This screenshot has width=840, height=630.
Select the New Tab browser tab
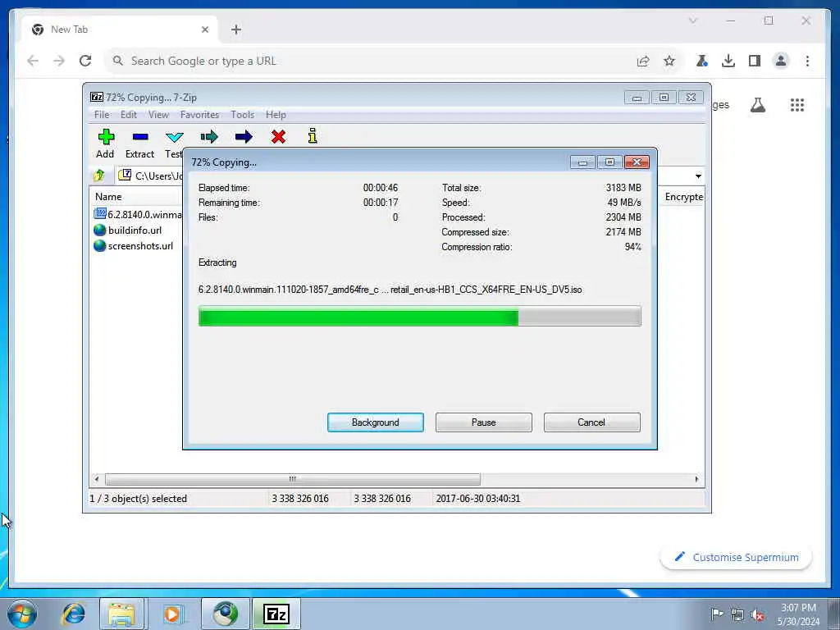click(x=119, y=30)
